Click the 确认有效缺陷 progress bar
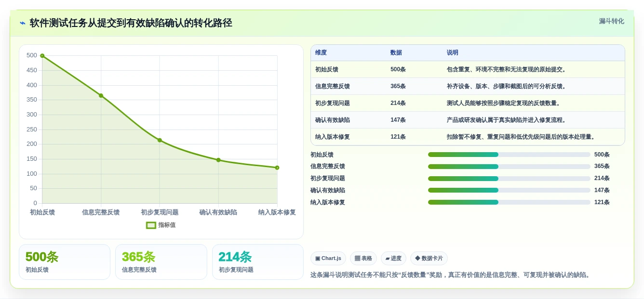This screenshot has height=299, width=644. 509,190
